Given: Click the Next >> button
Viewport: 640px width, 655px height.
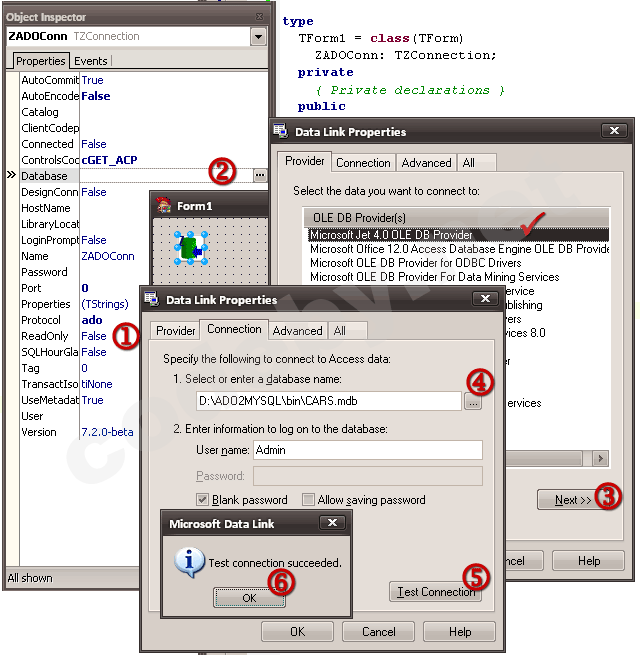Looking at the screenshot, I should [x=573, y=500].
